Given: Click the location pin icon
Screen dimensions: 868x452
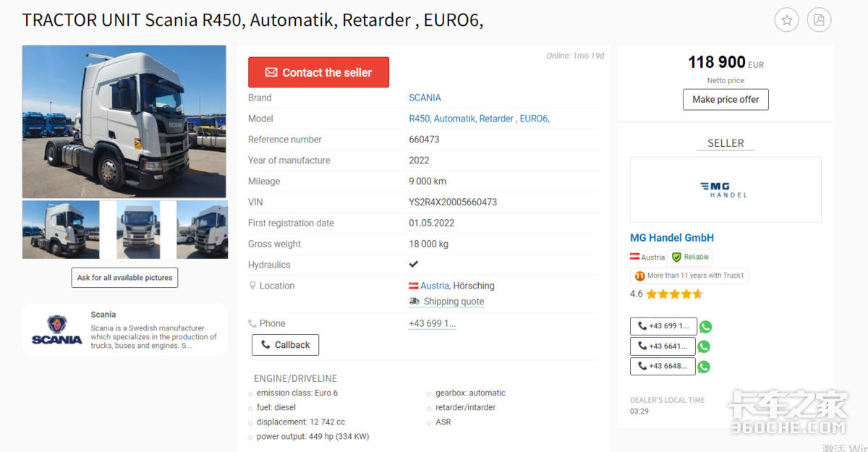Looking at the screenshot, I should tap(252, 286).
